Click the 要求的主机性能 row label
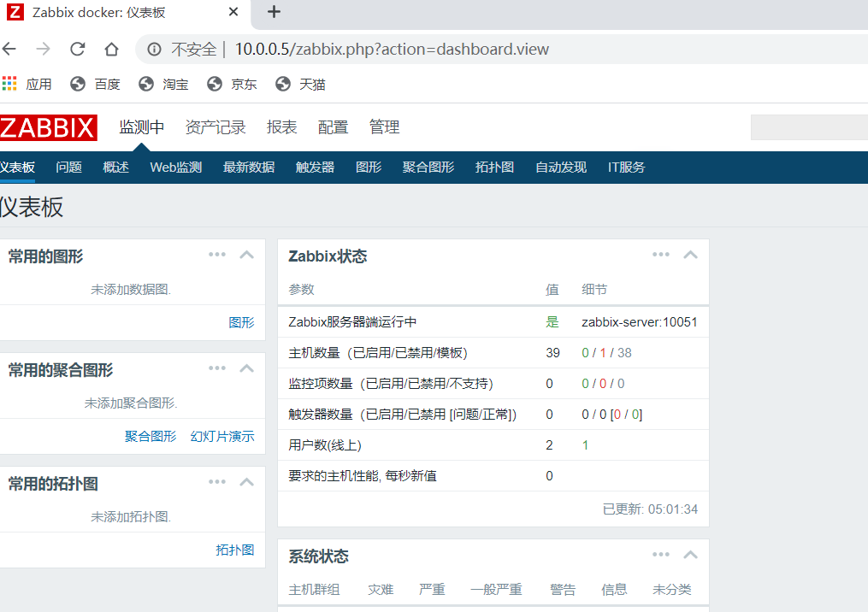 coord(363,476)
